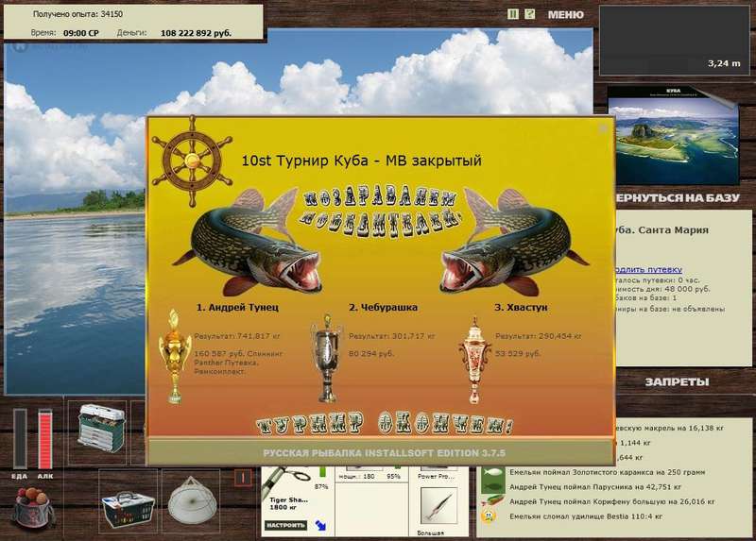
Task: Open the green tackle box
Action: (x=101, y=429)
